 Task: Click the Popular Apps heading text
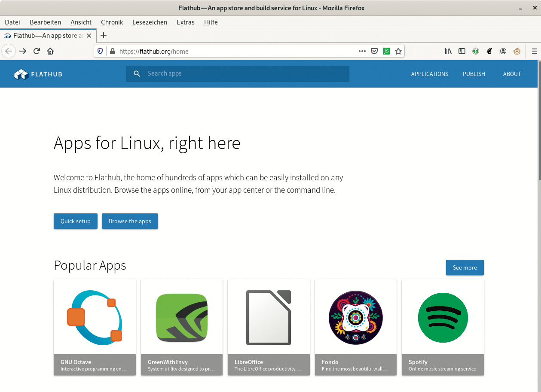(x=90, y=265)
